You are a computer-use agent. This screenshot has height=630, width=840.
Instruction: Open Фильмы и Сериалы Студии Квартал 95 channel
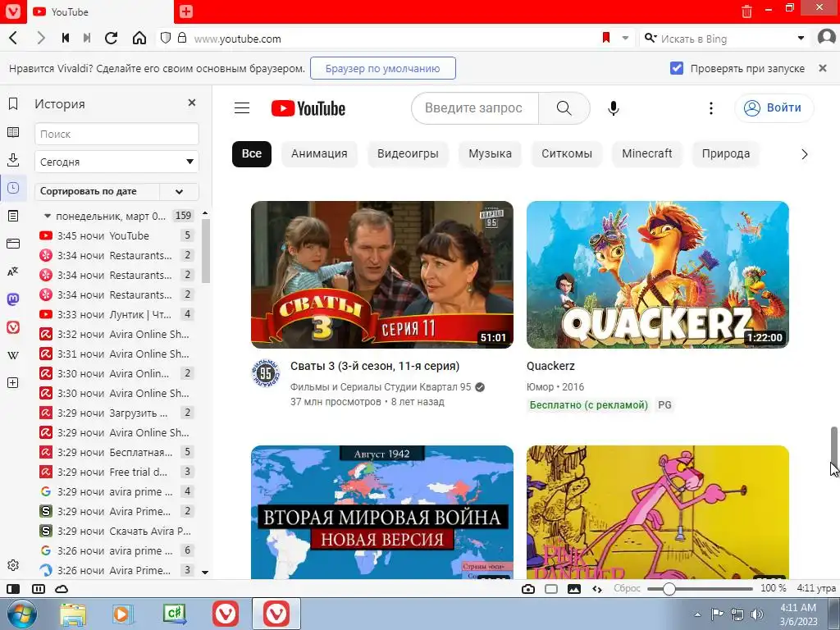click(381, 387)
